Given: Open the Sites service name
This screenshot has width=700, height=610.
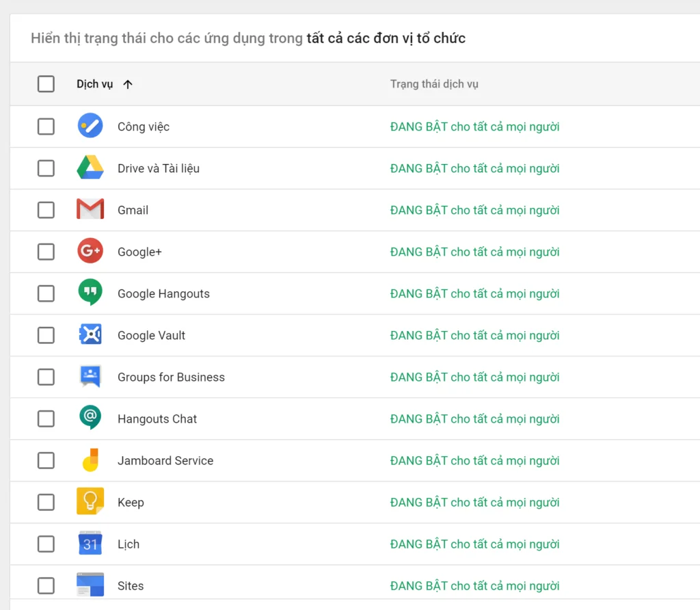Looking at the screenshot, I should point(131,586).
